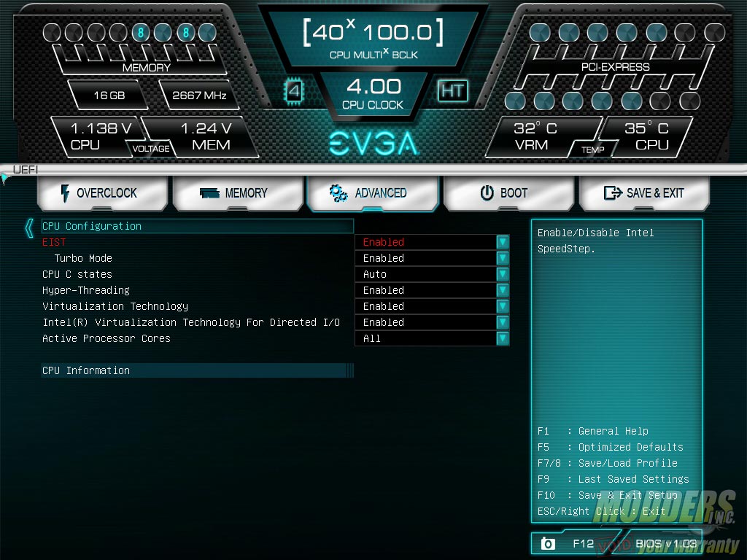
Task: Select Intel(R) Virtualization Technology For Directed I/O
Action: pos(191,322)
